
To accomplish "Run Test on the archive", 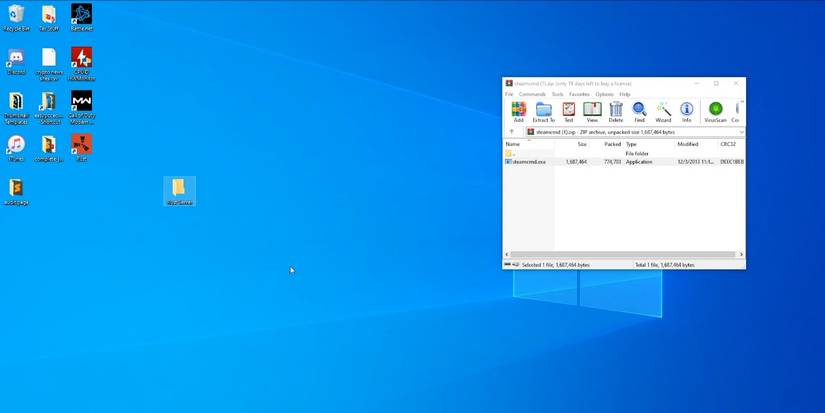I will [x=568, y=112].
